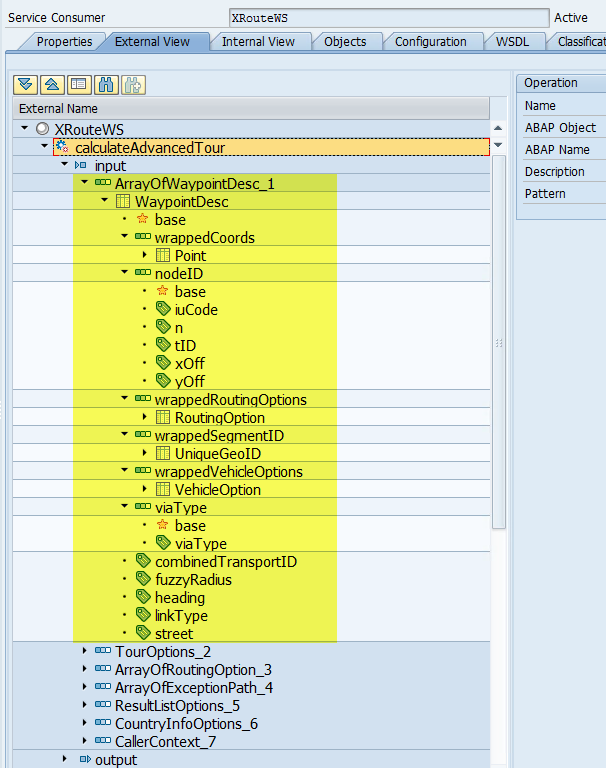Click the table icon beside WaypointDesc
This screenshot has height=768, width=606.
(x=123, y=202)
